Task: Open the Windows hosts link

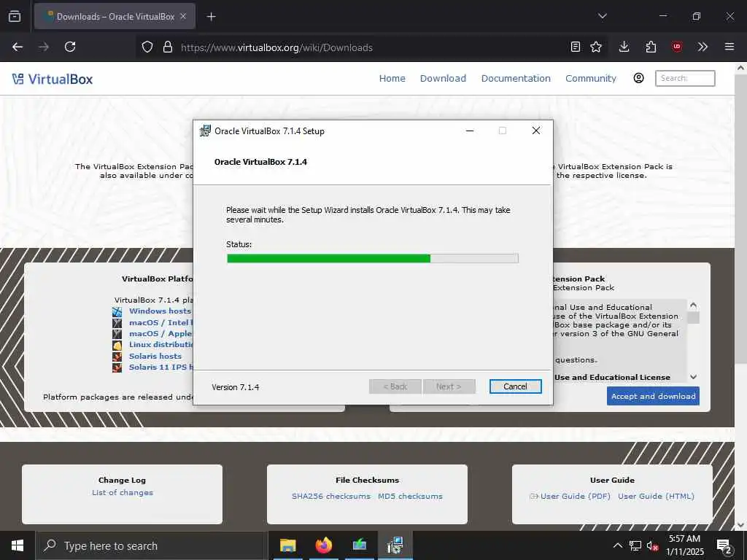Action: 160,311
